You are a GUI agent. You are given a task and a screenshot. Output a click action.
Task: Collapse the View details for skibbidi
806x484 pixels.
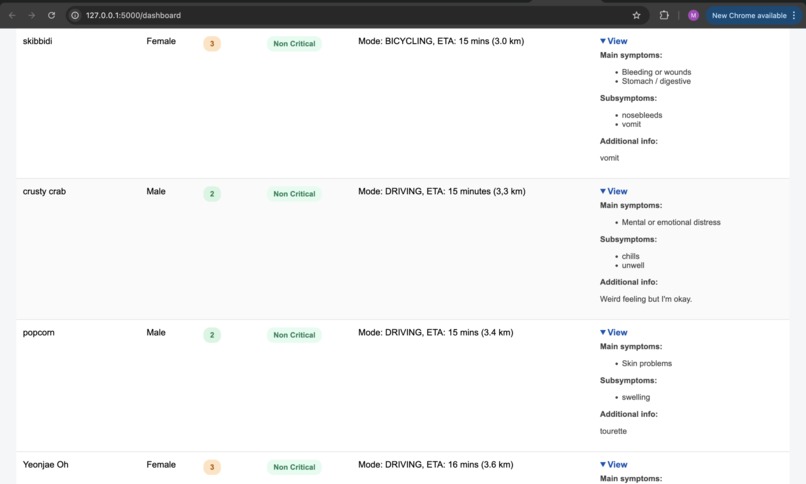[614, 41]
